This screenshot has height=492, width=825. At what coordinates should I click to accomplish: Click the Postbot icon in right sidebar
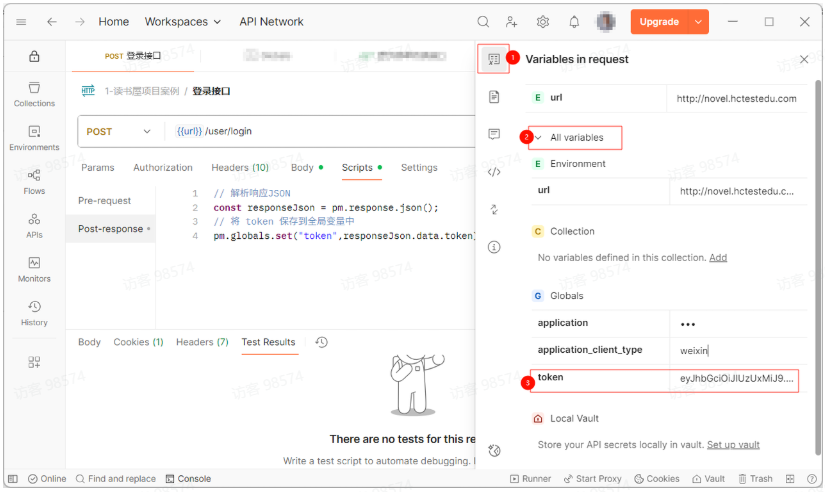click(494, 450)
